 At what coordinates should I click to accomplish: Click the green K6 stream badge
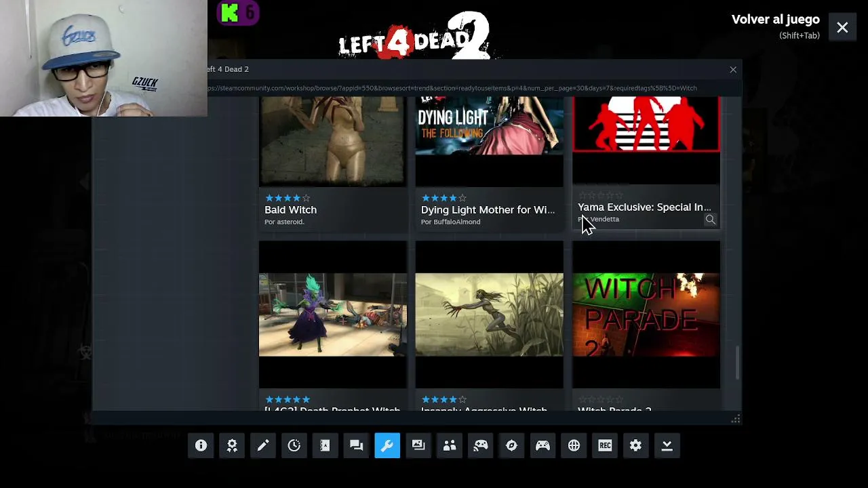tap(238, 13)
